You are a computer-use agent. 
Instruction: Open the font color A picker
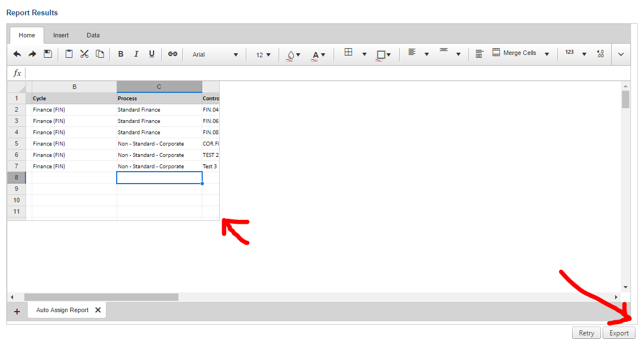tap(318, 56)
